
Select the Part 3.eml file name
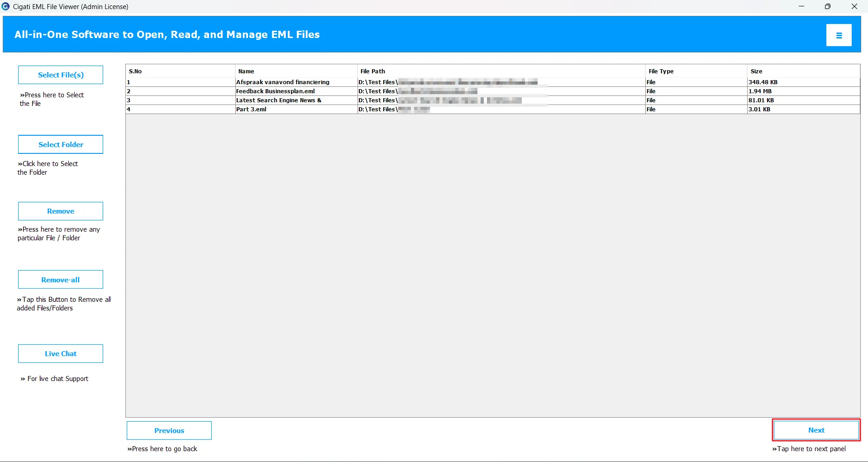click(251, 110)
